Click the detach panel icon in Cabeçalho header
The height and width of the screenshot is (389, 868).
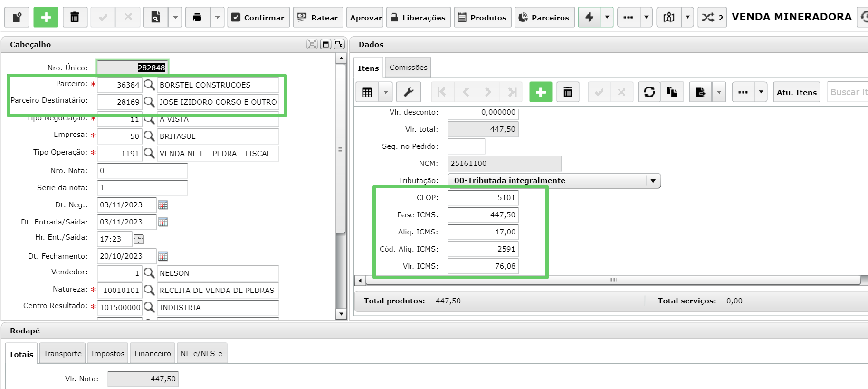tap(339, 44)
